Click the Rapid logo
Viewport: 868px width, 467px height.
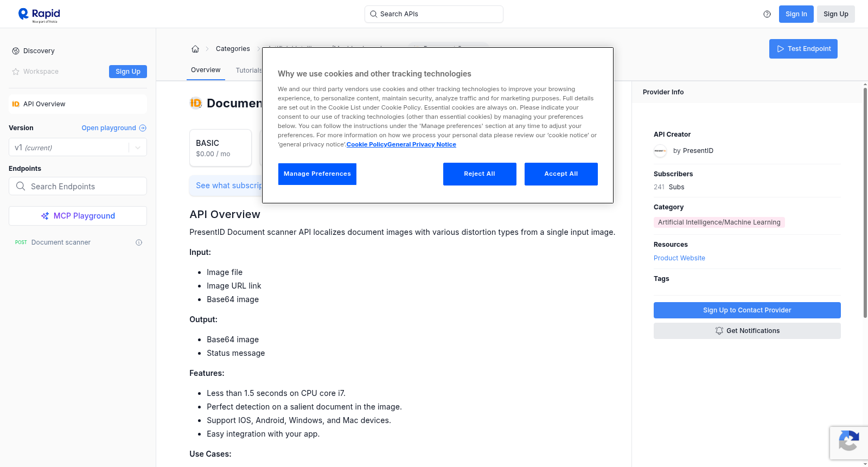39,15
